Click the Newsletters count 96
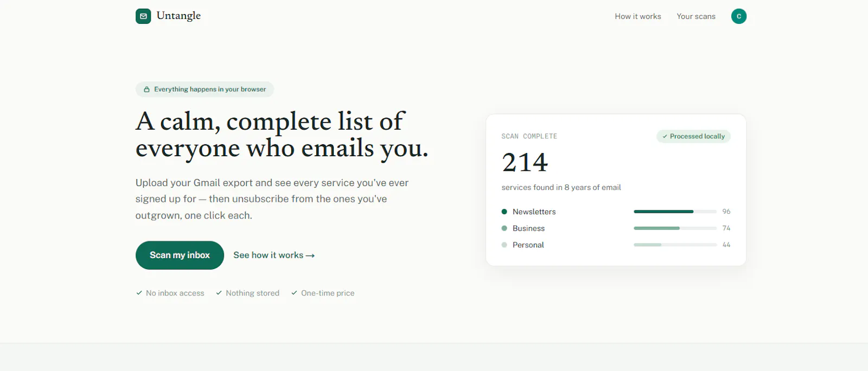This screenshot has height=371, width=868. coord(726,212)
